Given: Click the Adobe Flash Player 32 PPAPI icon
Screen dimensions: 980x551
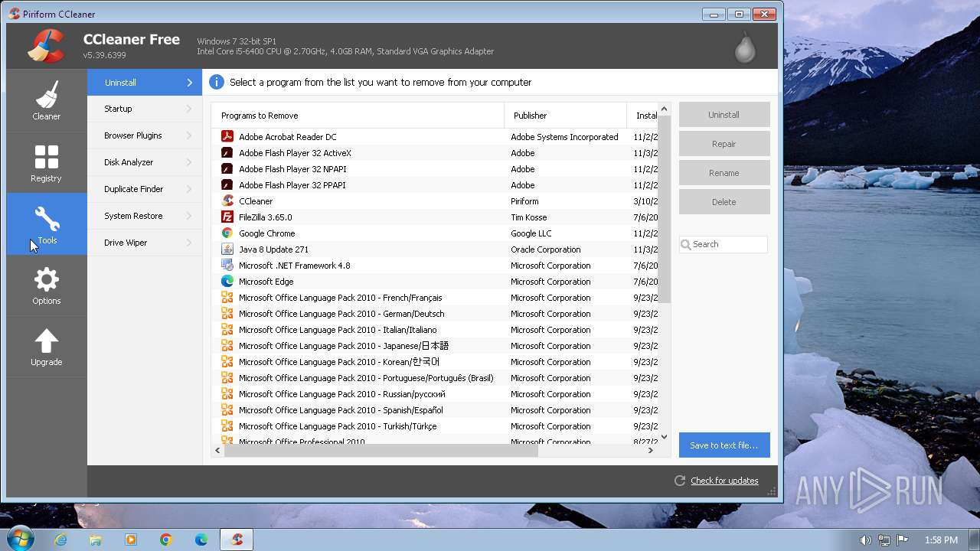Looking at the screenshot, I should point(227,184).
